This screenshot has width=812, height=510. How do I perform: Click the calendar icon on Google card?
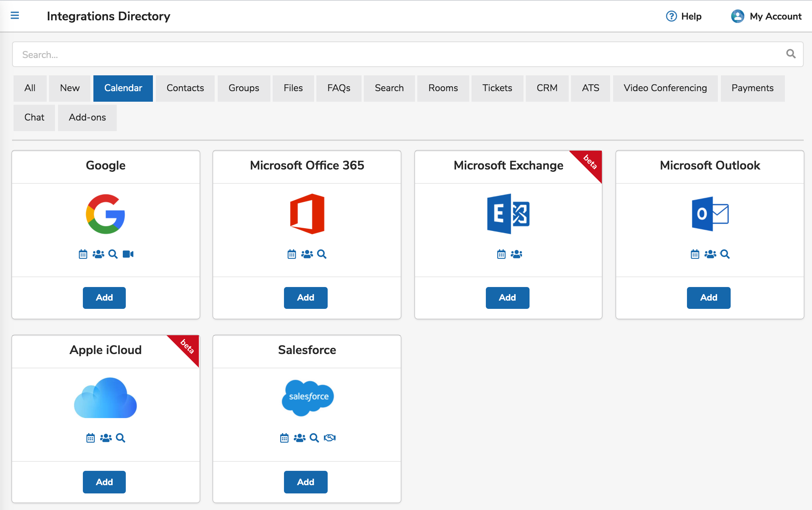tap(83, 254)
